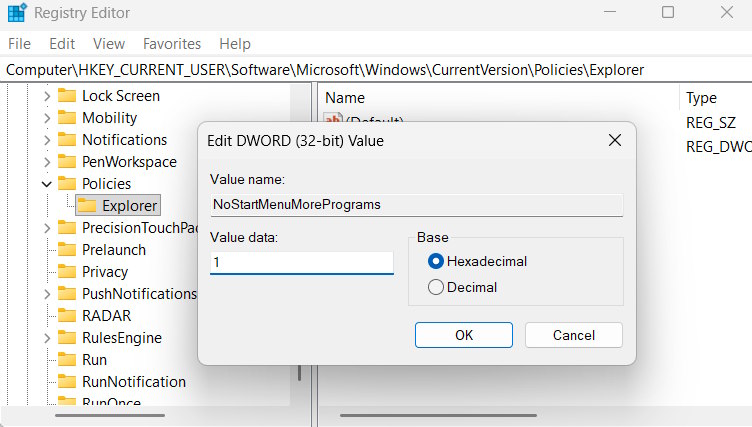This screenshot has width=752, height=427.
Task: Expand the PrecisionTouchPad key
Action: tap(47, 228)
